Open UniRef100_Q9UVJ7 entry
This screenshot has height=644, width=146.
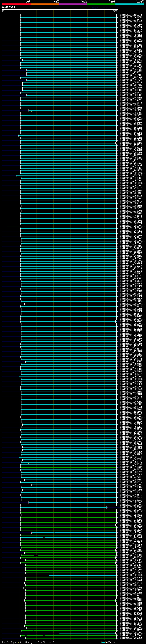pos(131,497)
